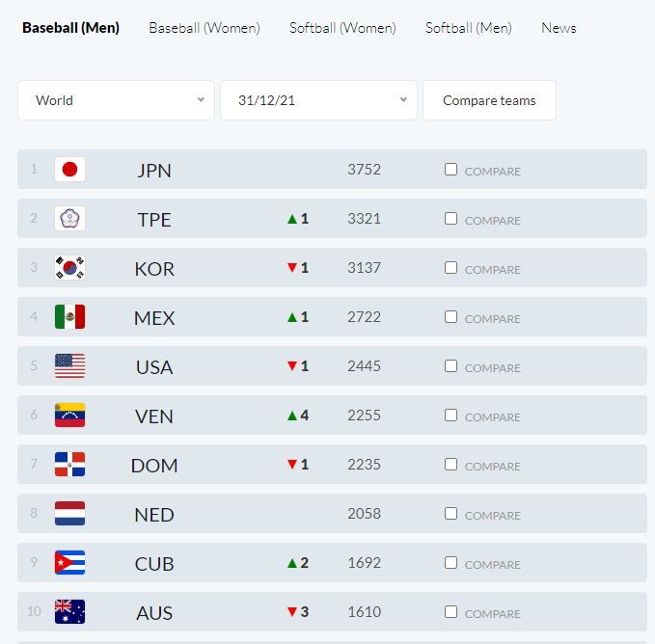
Task: Click the Dominican Republic flag icon
Action: pyautogui.click(x=69, y=465)
